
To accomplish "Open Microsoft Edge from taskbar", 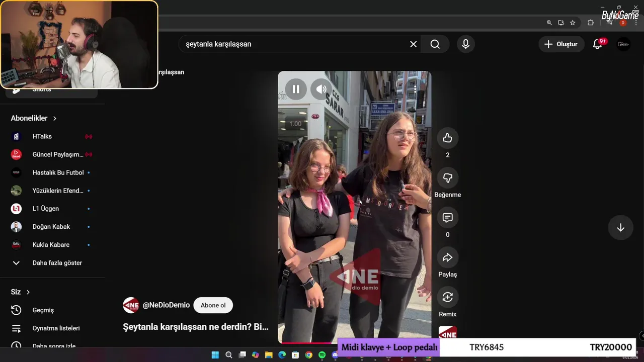I will 282,355.
